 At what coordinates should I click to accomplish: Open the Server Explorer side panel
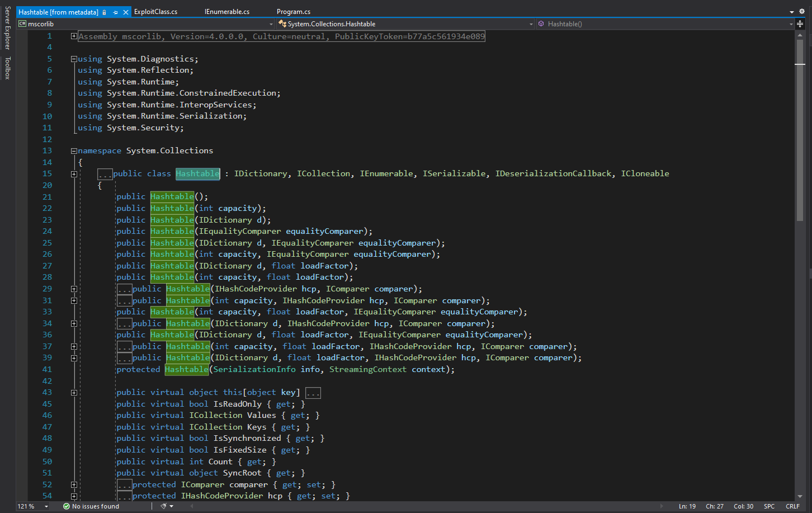click(x=7, y=29)
